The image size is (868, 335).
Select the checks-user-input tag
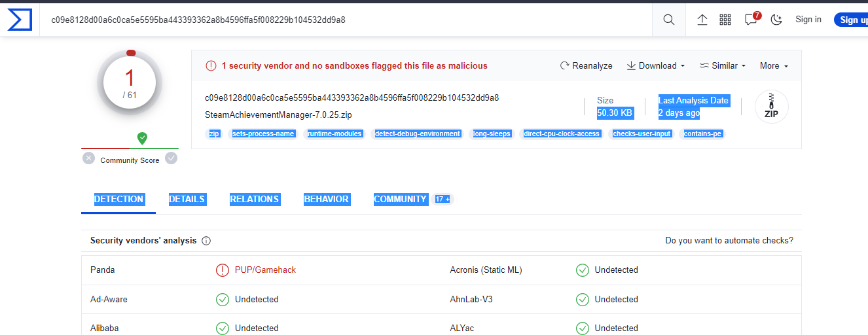pyautogui.click(x=642, y=133)
